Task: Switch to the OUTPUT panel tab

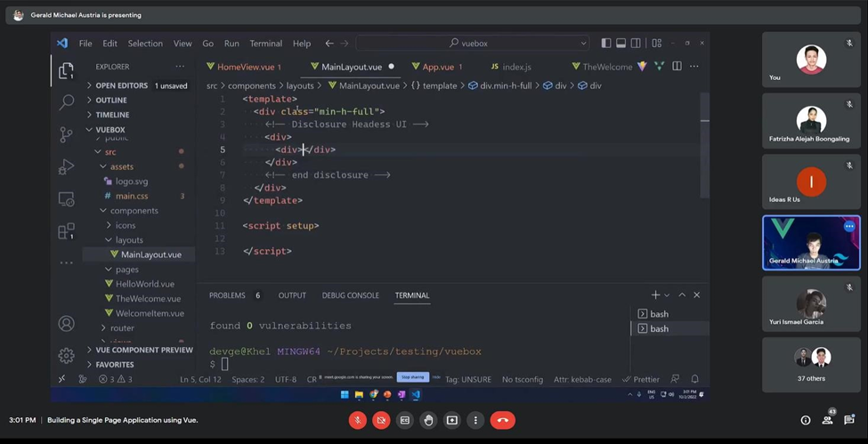Action: coord(292,295)
